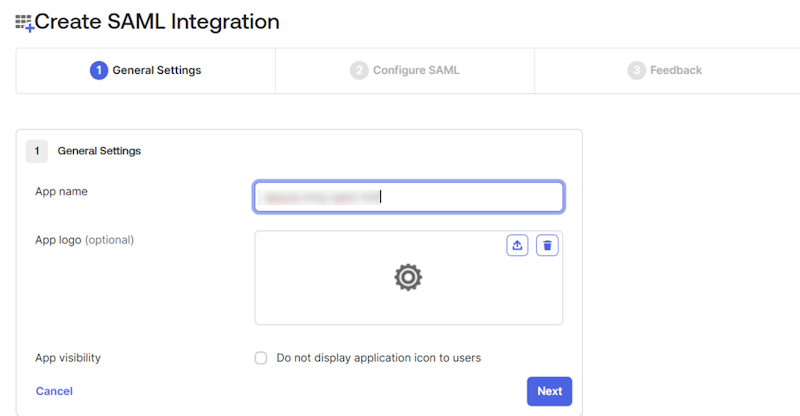Click the upload logo icon

click(517, 245)
